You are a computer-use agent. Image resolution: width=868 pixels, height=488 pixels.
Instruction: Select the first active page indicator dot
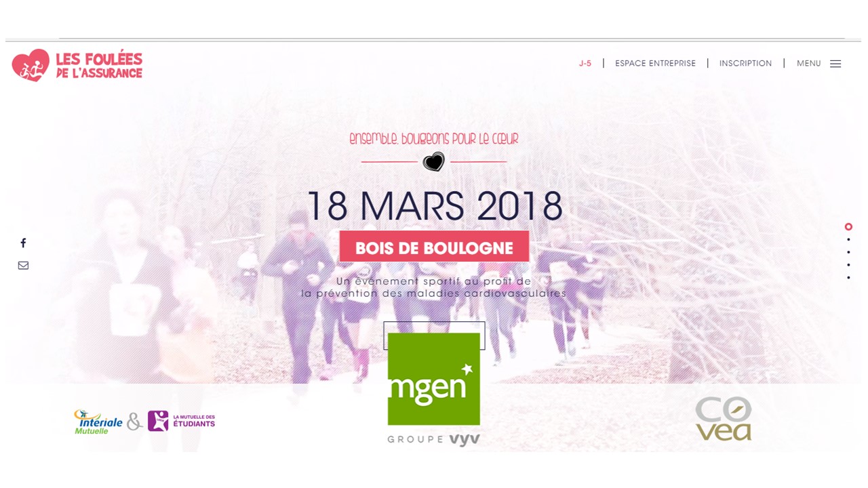point(848,227)
